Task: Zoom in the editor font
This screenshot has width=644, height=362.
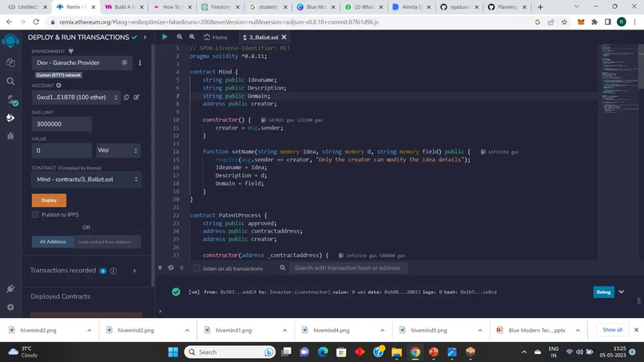Action: point(192,37)
